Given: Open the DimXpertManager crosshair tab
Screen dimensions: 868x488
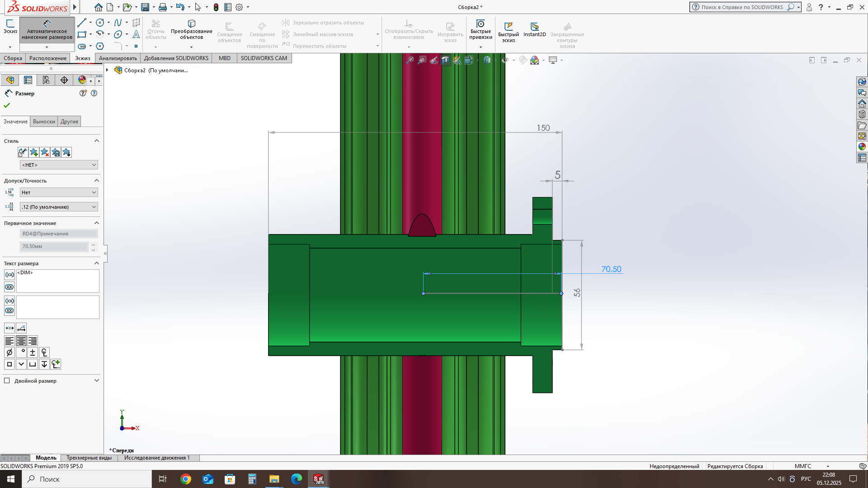Looking at the screenshot, I should tap(64, 80).
